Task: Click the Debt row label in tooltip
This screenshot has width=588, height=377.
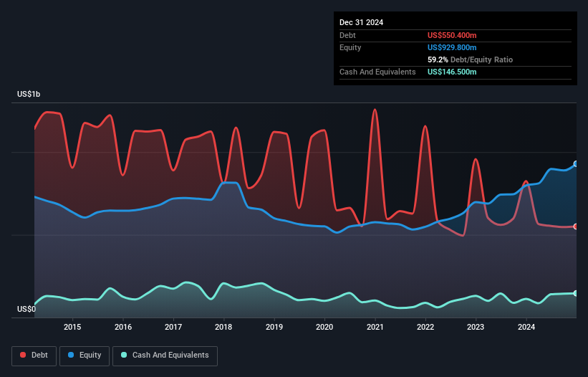Action: (347, 35)
